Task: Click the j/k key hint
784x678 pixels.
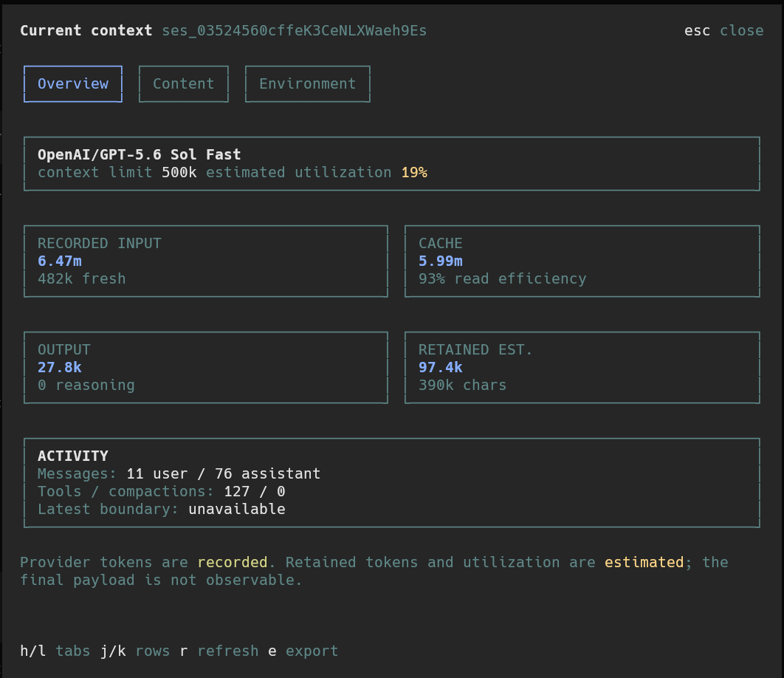Action: point(113,651)
